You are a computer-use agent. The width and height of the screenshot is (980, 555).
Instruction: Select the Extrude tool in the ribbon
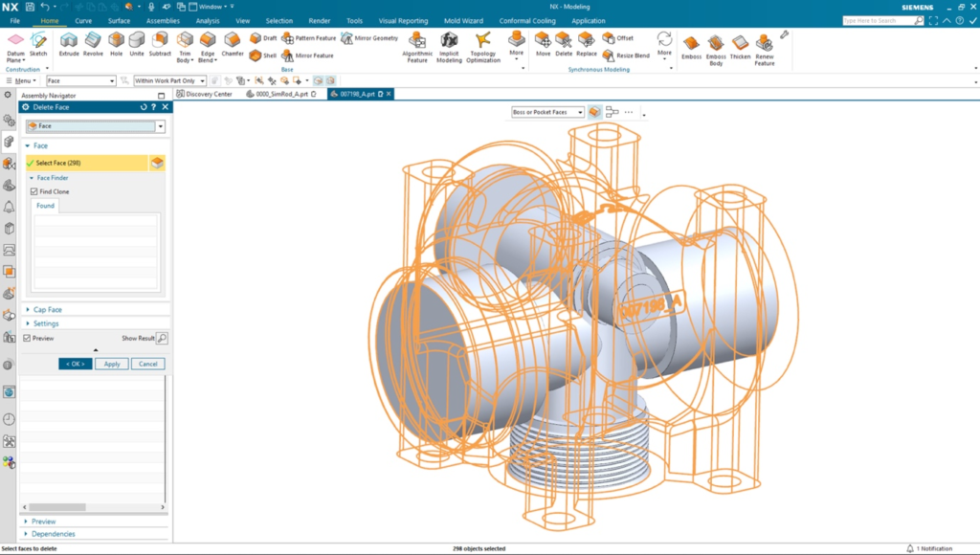click(x=69, y=43)
